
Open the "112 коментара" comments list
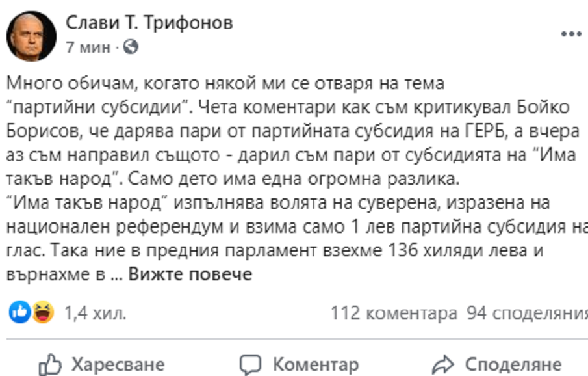[394, 314]
